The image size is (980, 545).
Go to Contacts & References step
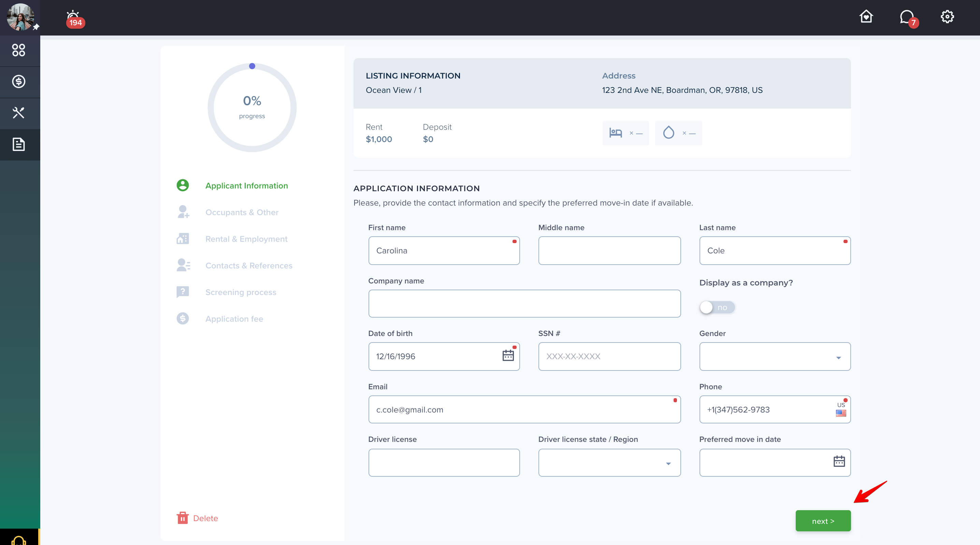click(x=249, y=266)
